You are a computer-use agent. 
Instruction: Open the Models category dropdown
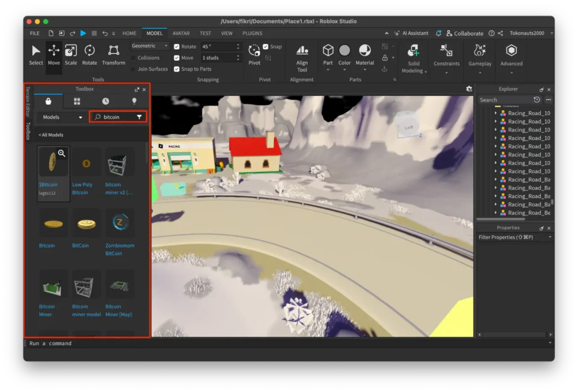62,117
